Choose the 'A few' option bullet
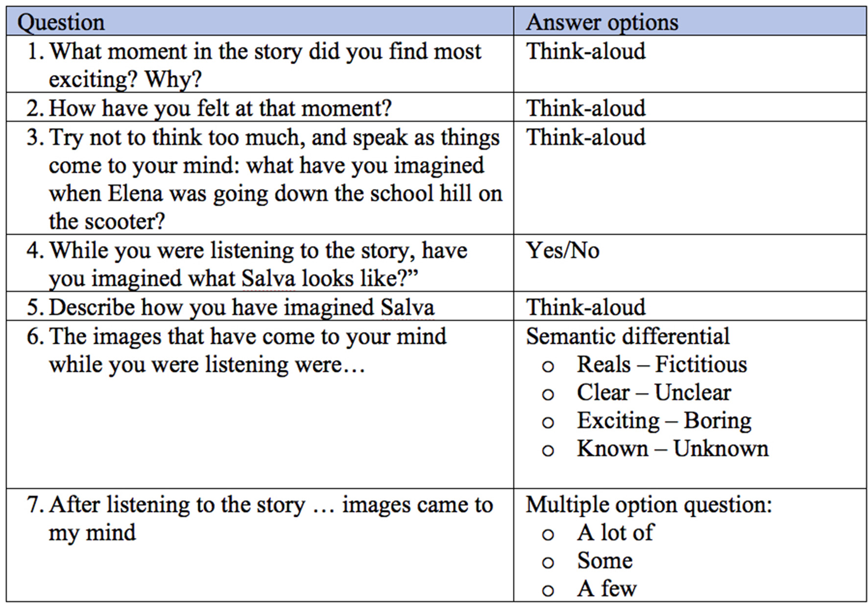The height and width of the screenshot is (605, 868). 548,590
